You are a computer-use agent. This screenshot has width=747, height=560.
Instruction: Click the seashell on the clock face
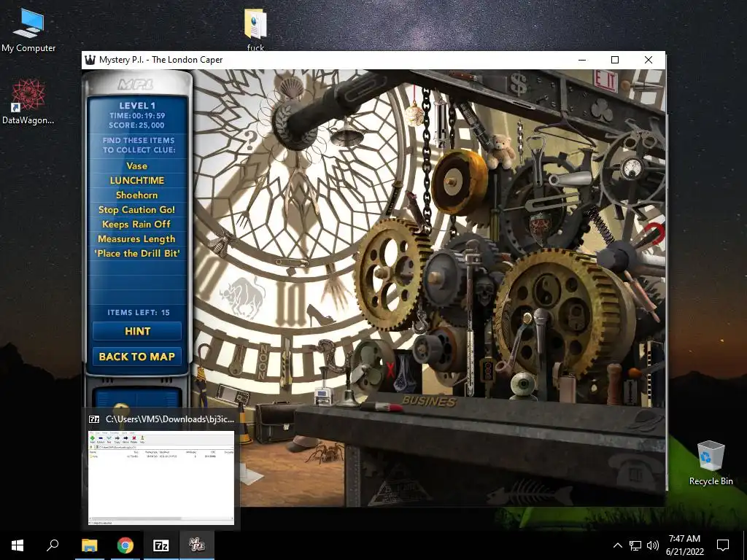[x=292, y=88]
